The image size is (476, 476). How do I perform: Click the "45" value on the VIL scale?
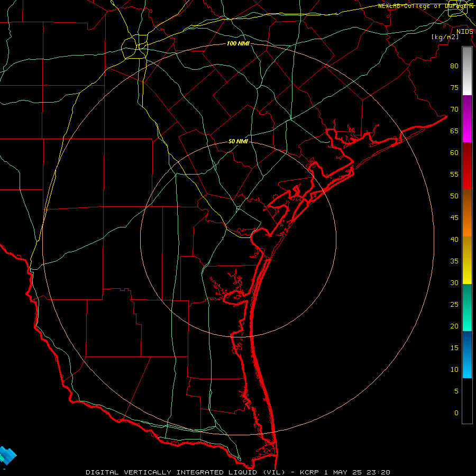tap(454, 218)
